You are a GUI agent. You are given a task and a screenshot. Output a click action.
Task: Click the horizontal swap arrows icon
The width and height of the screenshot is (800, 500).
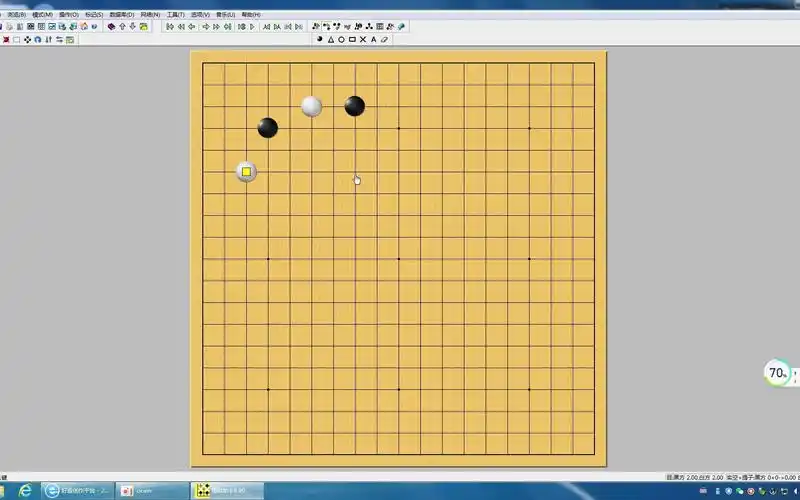click(59, 39)
